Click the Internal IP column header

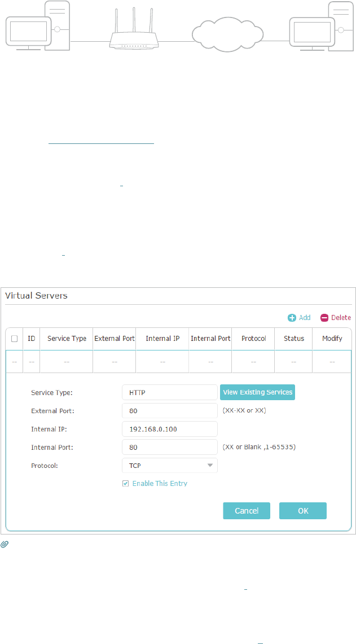click(162, 339)
